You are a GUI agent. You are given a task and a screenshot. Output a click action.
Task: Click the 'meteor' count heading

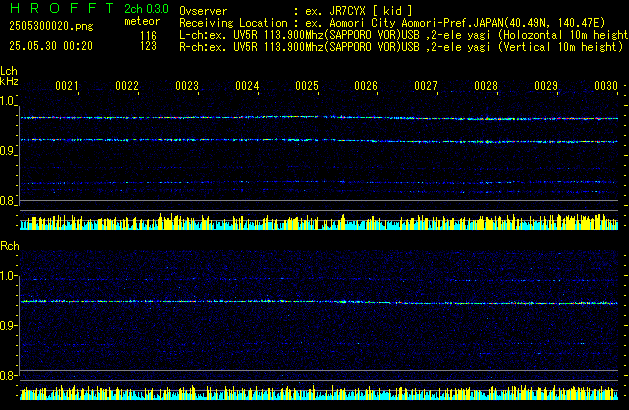coord(142,21)
